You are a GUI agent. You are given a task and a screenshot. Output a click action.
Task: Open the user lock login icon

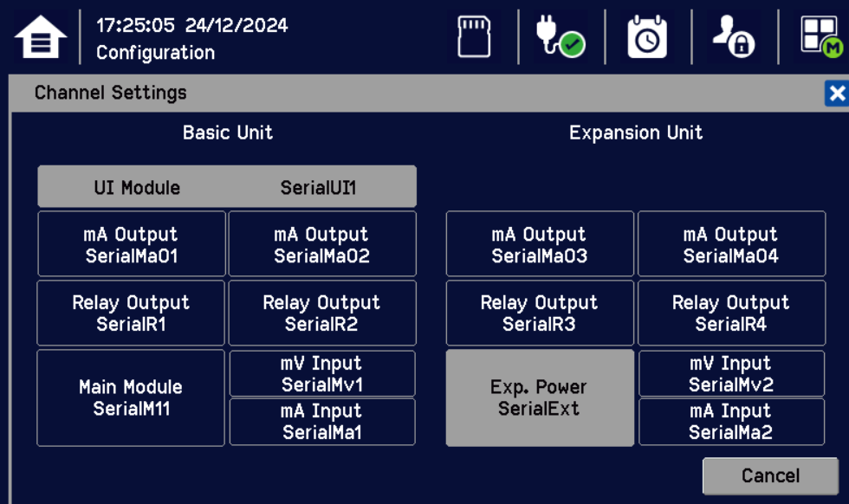coord(733,36)
